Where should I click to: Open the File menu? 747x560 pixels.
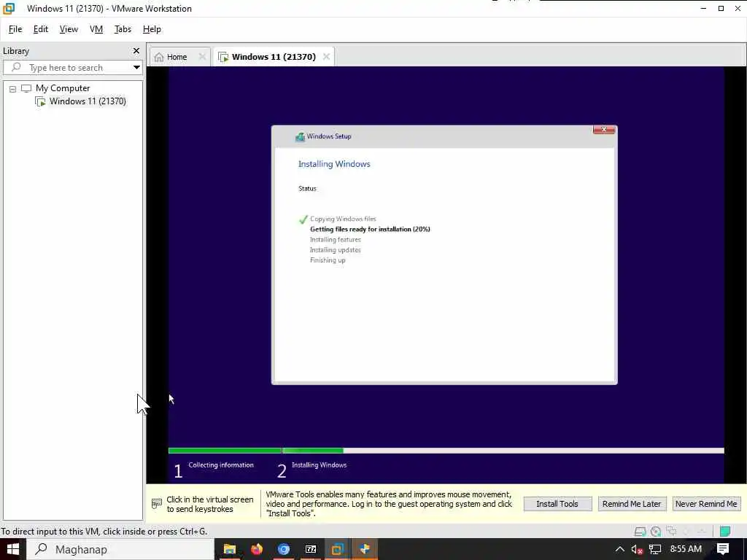[x=15, y=29]
